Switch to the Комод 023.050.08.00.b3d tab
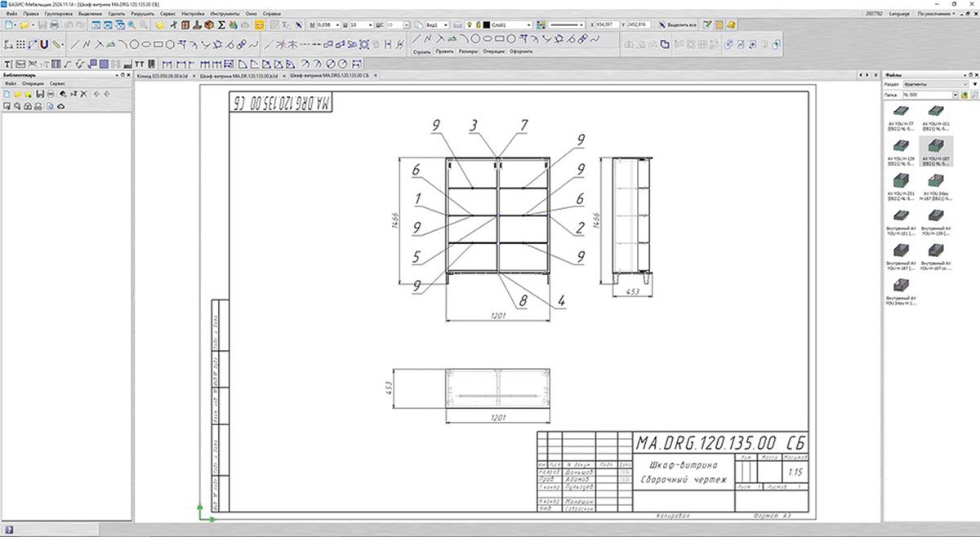Image resolution: width=980 pixels, height=537 pixels. 163,74
